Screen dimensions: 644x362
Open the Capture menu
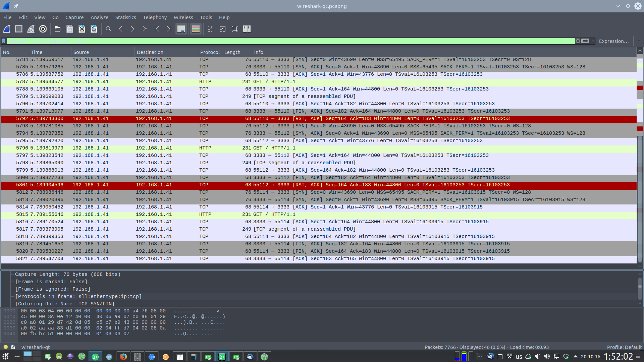coord(74,17)
